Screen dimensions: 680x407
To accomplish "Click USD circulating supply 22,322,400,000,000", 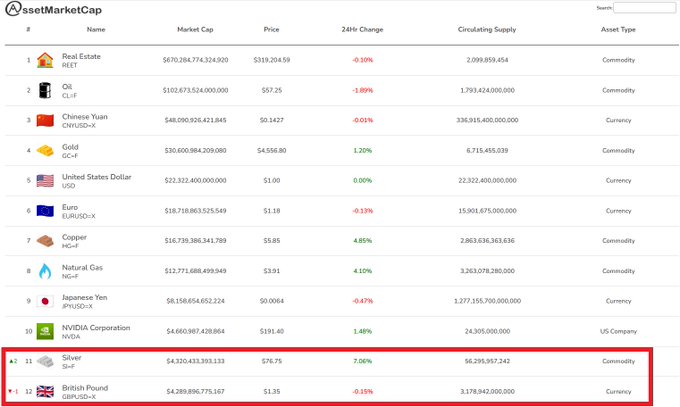I will coord(487,181).
